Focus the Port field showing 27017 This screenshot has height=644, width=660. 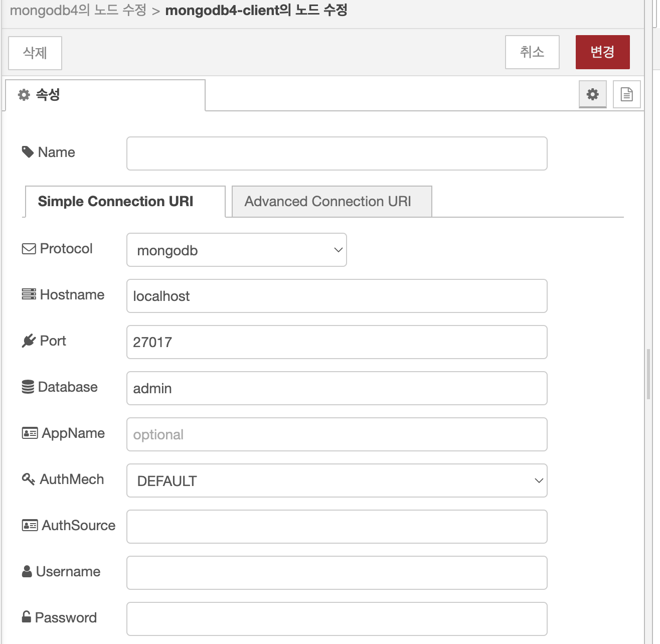tap(337, 342)
